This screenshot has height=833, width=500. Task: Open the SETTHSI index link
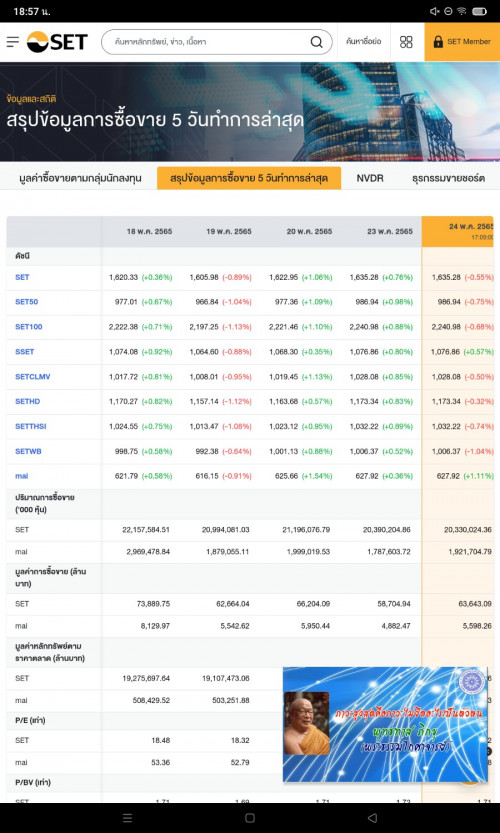click(x=31, y=426)
